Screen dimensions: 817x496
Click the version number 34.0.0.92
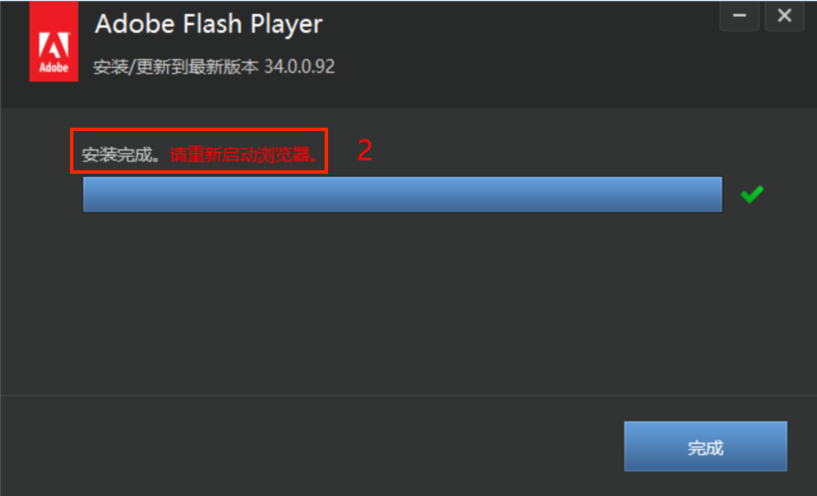(x=300, y=67)
